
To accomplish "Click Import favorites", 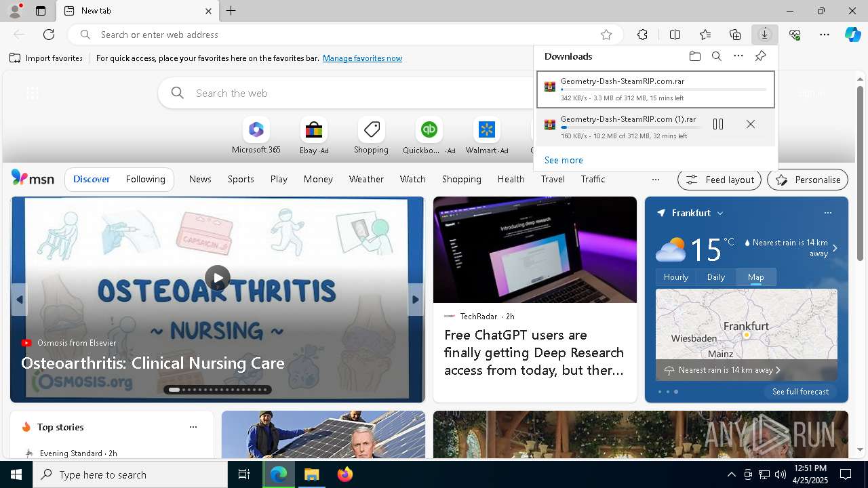I will point(46,58).
